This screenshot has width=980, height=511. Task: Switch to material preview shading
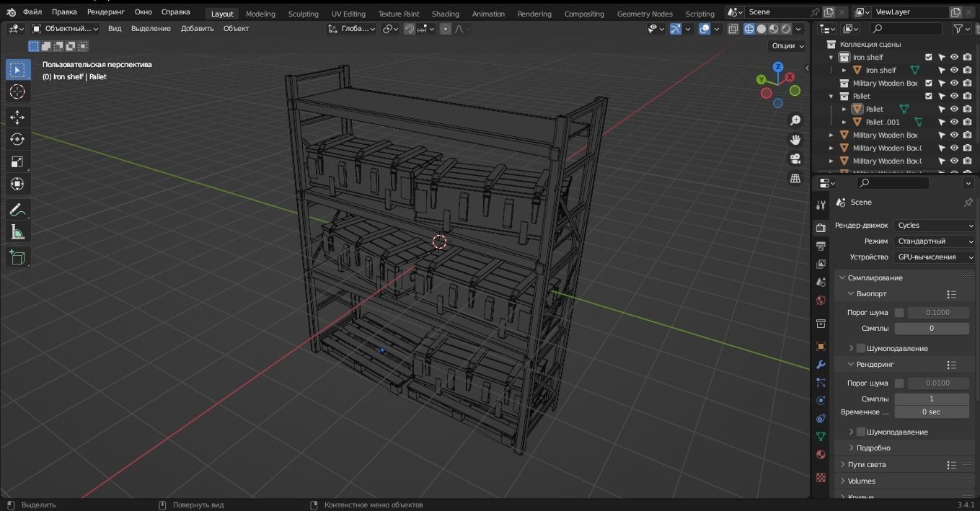pos(774,29)
